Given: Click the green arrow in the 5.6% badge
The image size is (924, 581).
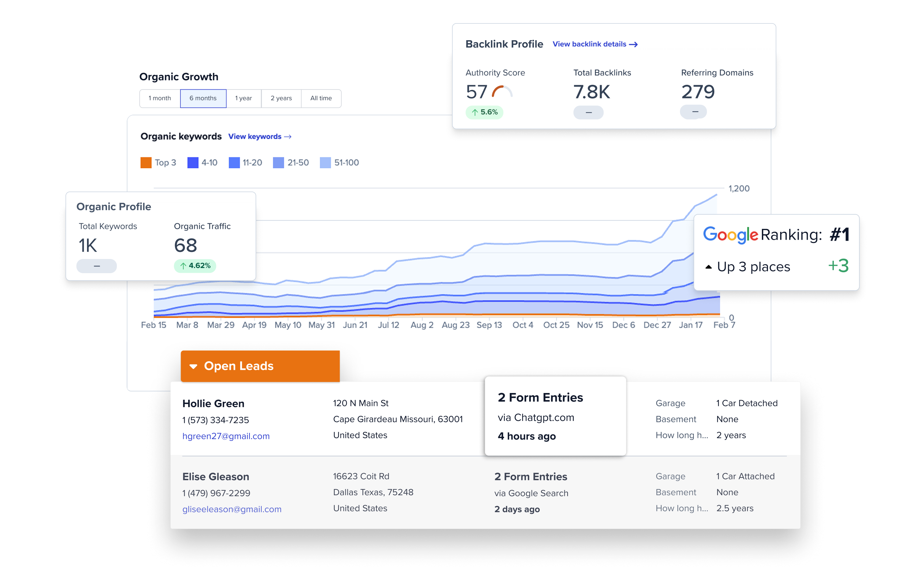Looking at the screenshot, I should tap(475, 112).
